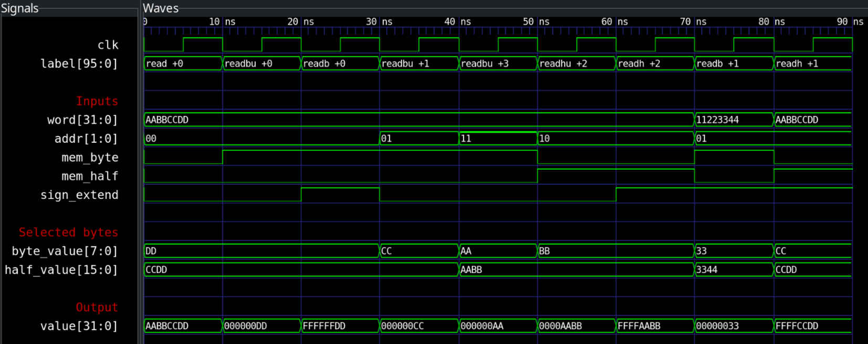The width and height of the screenshot is (868, 344).
Task: Select the sign_extend signal
Action: (x=79, y=195)
